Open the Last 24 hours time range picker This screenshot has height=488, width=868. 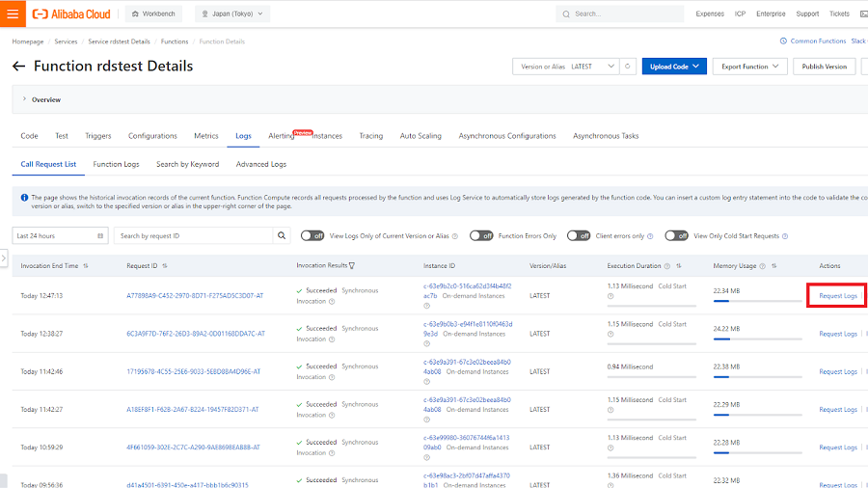click(x=60, y=235)
